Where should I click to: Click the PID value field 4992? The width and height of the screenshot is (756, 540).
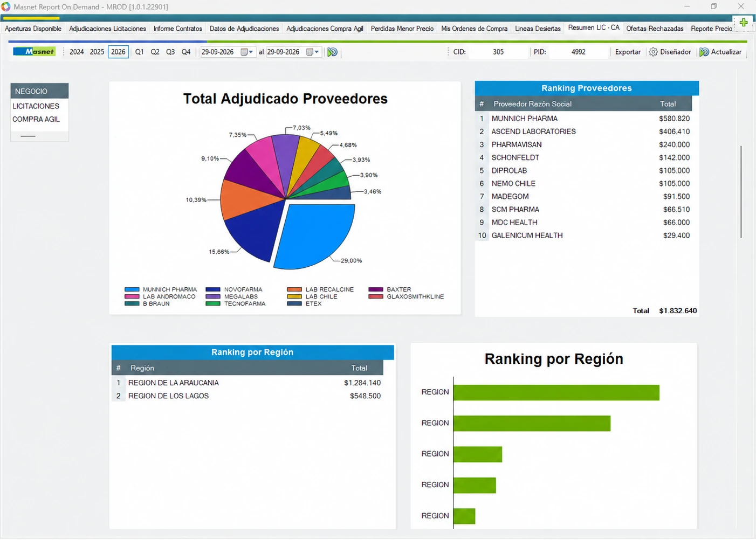pos(579,52)
